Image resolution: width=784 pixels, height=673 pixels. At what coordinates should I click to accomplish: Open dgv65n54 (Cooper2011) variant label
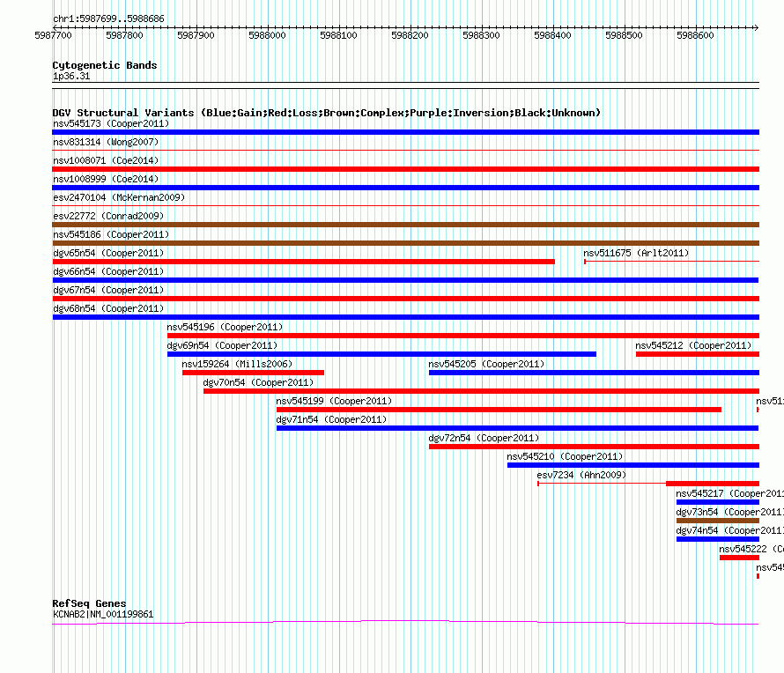(108, 253)
